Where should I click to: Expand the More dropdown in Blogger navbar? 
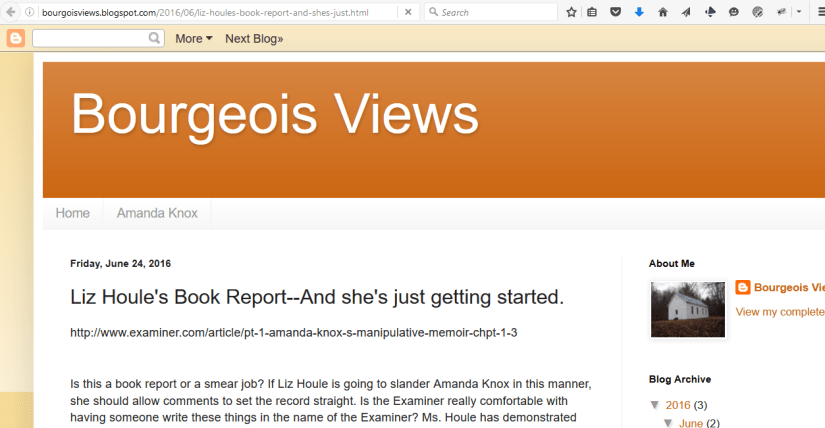(x=193, y=38)
